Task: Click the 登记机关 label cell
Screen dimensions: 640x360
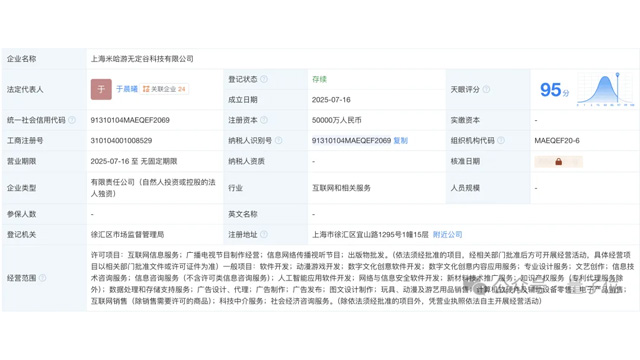Action: click(x=44, y=234)
